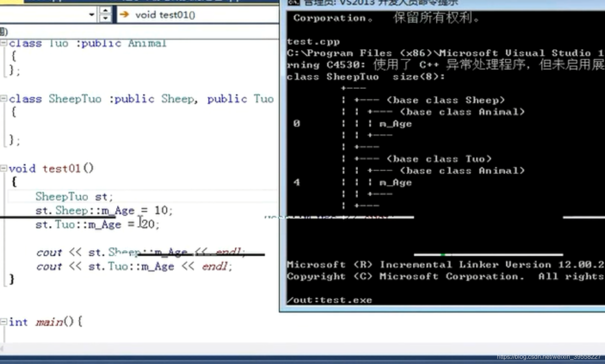Click the orange arrow icon beside void test01()

[x=124, y=15]
